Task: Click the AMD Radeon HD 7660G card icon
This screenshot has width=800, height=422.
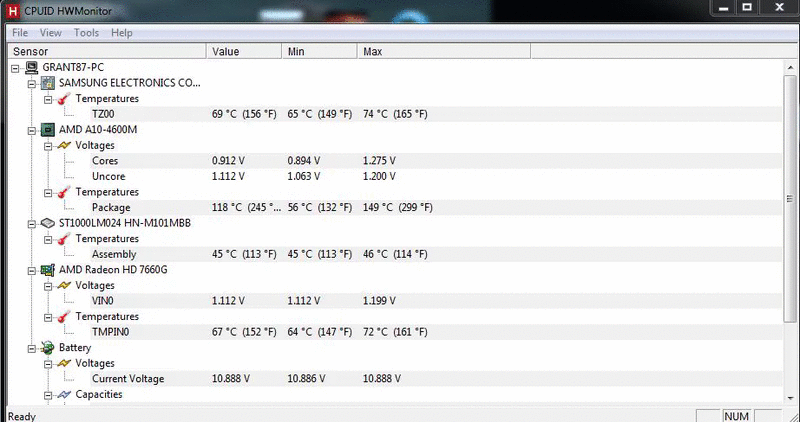Action: pos(48,270)
